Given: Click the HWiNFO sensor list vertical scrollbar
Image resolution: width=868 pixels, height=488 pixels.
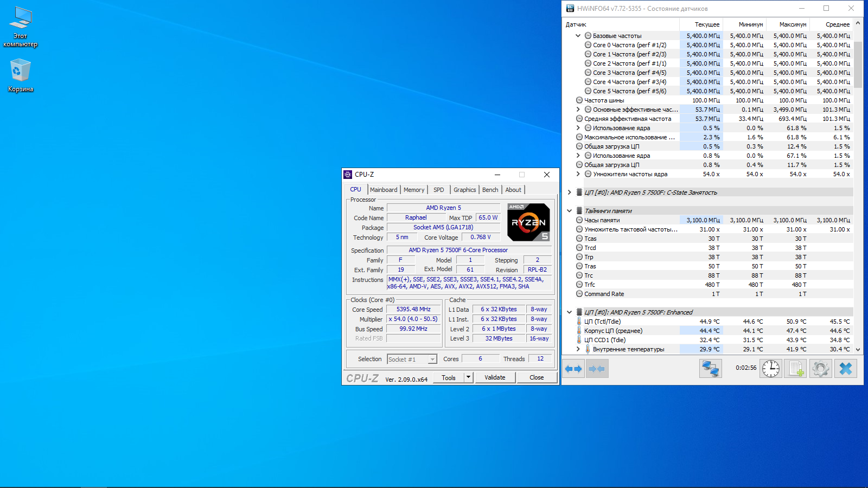Looking at the screenshot, I should pos(858,65).
